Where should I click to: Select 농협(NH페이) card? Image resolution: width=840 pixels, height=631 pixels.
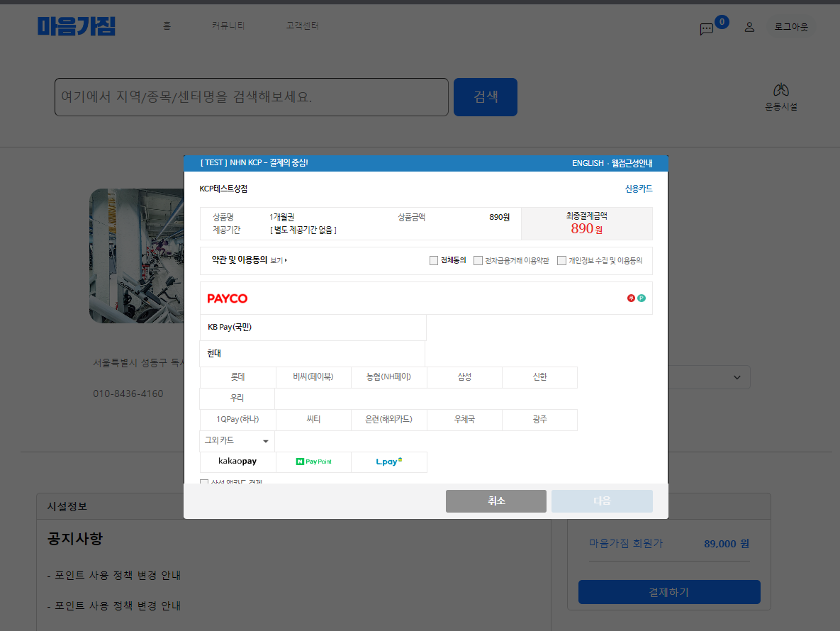[x=389, y=377]
